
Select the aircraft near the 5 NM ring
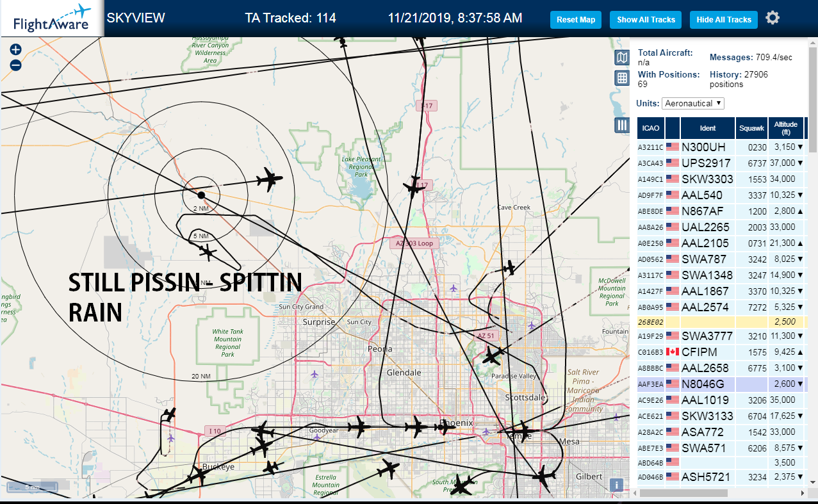[208, 252]
